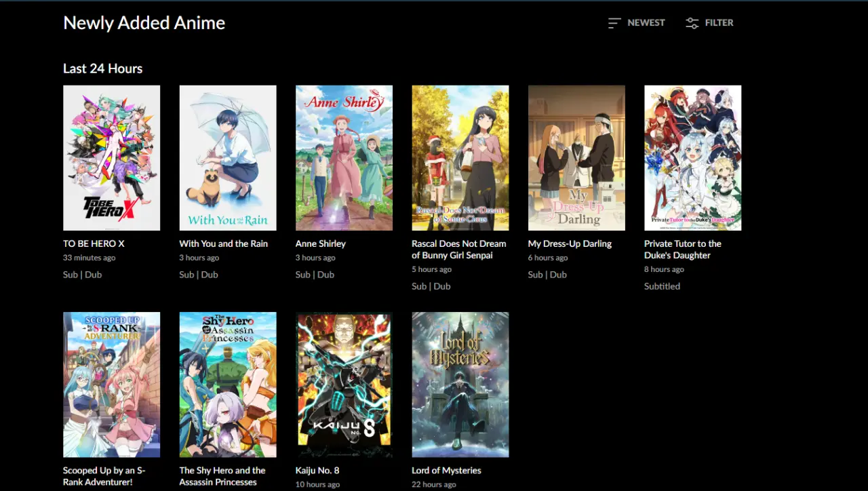Open Scooped Up by an S-Rank Adventurer poster

pos(111,385)
